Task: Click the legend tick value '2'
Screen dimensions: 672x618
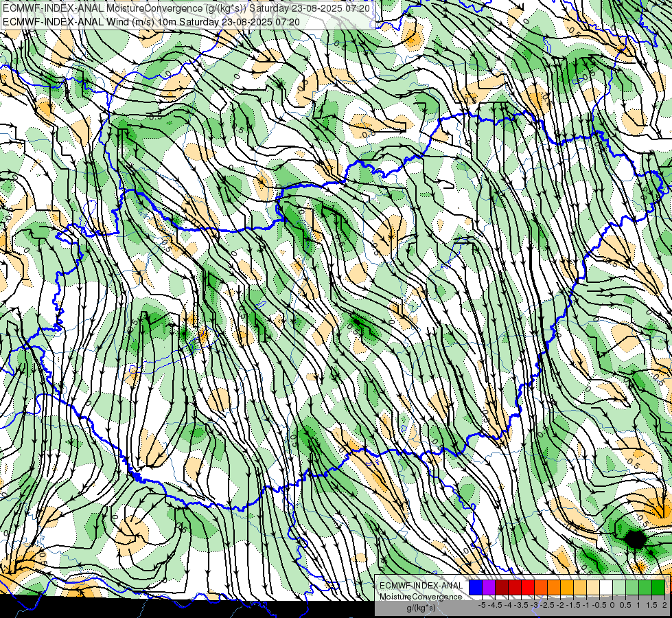Action: pos(664,605)
